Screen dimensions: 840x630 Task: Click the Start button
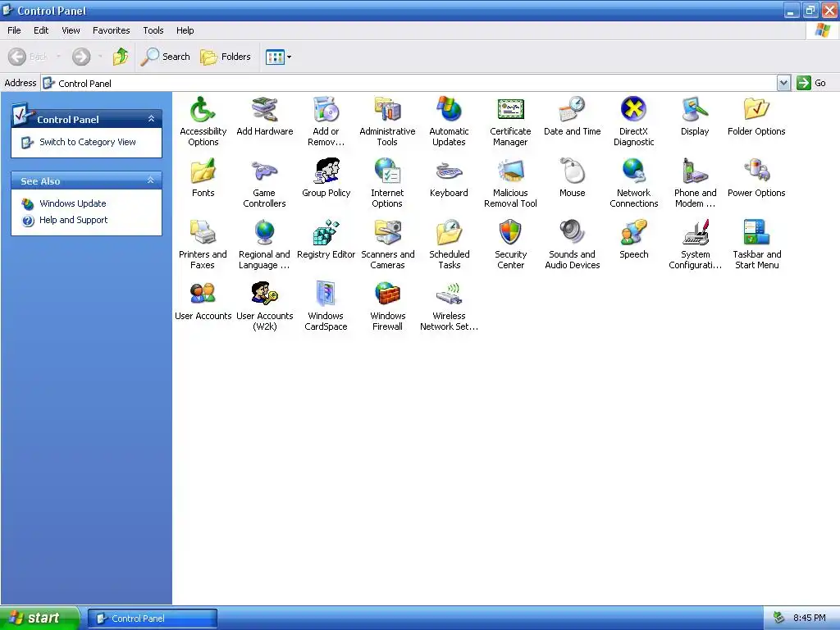[39, 619]
